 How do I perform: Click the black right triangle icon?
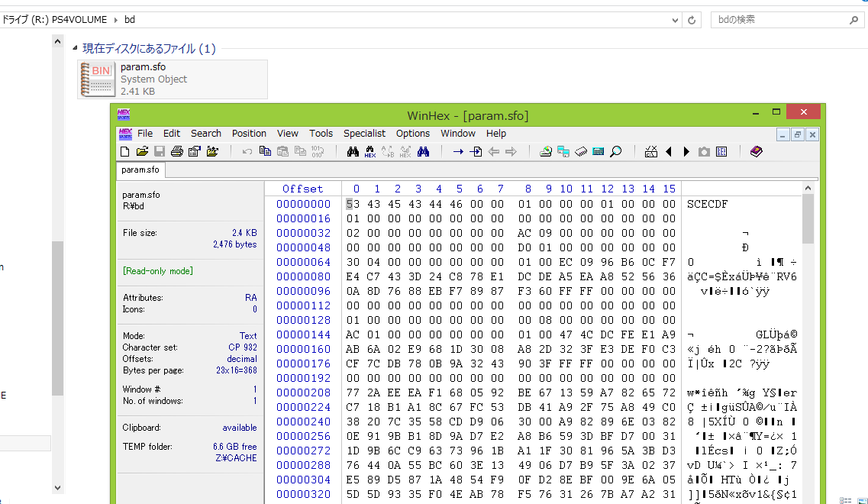coord(686,152)
